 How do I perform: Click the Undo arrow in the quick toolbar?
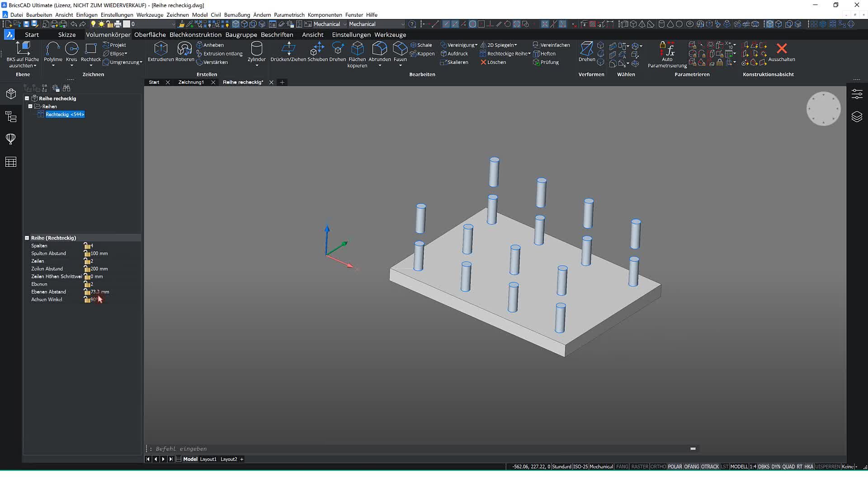click(74, 24)
